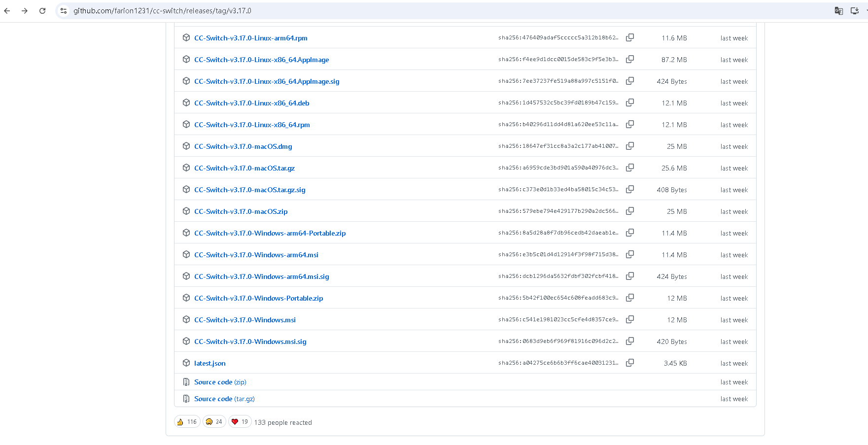Copy sha256 of macOS.dmg
The height and width of the screenshot is (445, 868).
click(x=630, y=146)
